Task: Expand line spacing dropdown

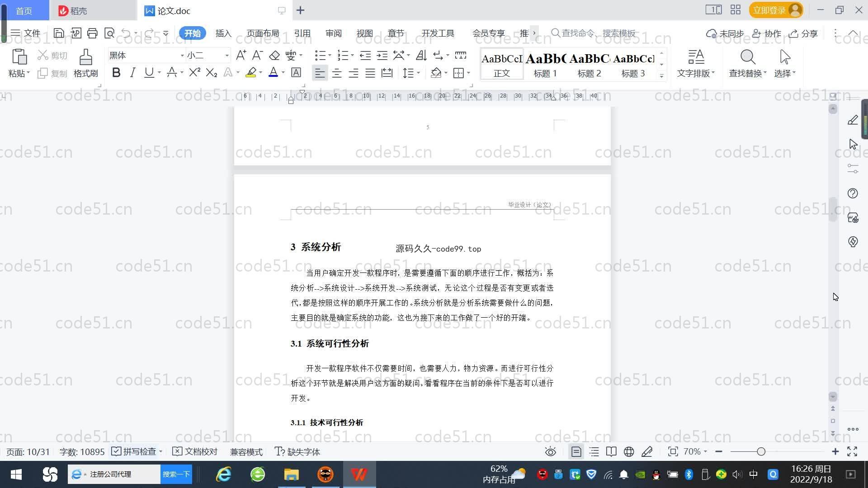Action: click(x=418, y=73)
